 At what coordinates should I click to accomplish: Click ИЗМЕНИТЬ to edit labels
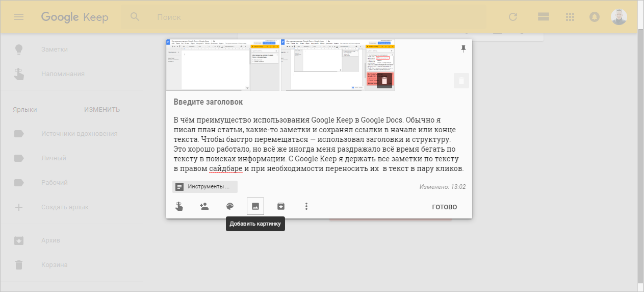click(x=102, y=110)
